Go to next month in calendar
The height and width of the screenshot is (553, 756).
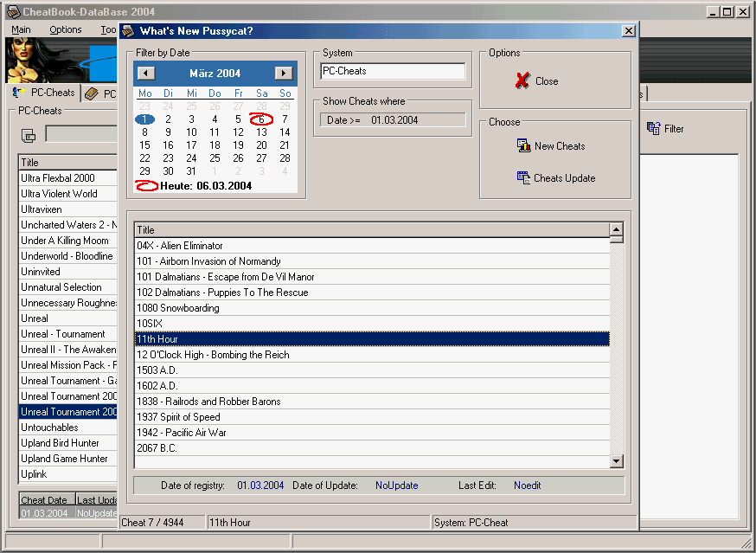tap(283, 74)
